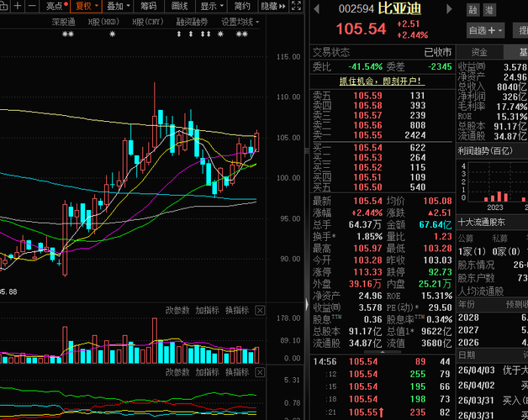Zoom out the chart with the minus button
Image resolution: width=528 pixels, height=420 pixels.
(x=32, y=6)
